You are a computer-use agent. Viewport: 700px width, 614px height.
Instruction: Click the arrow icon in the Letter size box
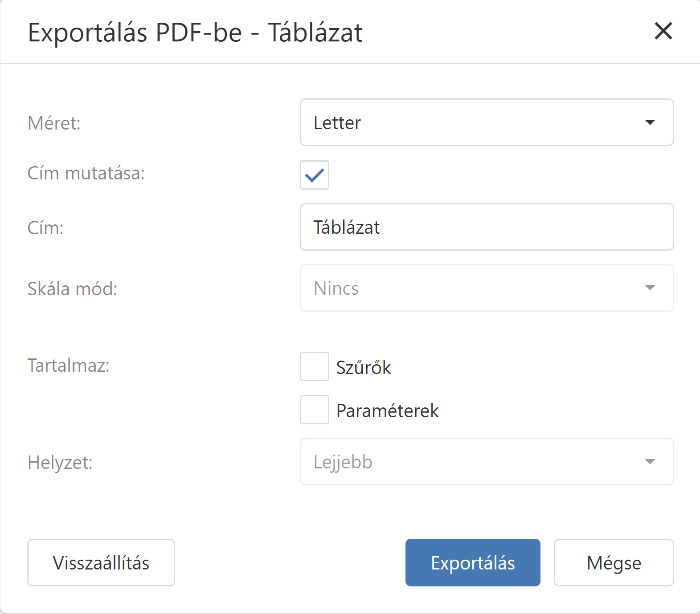650,122
